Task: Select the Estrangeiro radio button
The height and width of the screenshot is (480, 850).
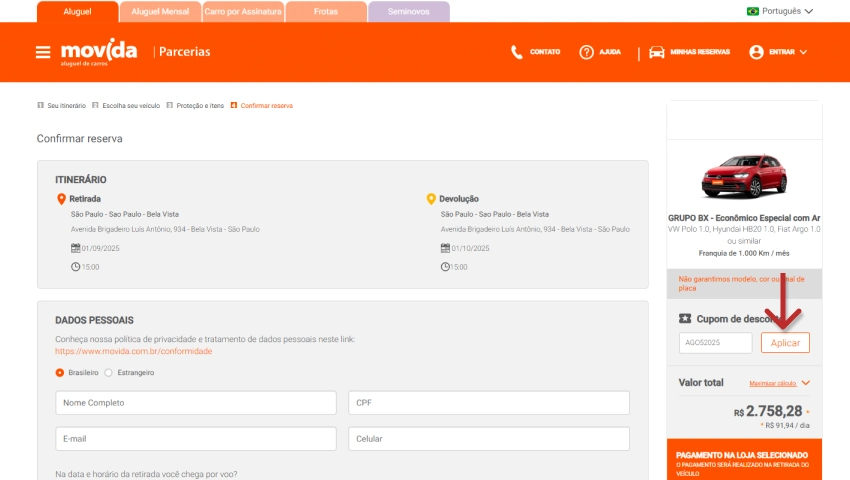Action: pos(108,373)
